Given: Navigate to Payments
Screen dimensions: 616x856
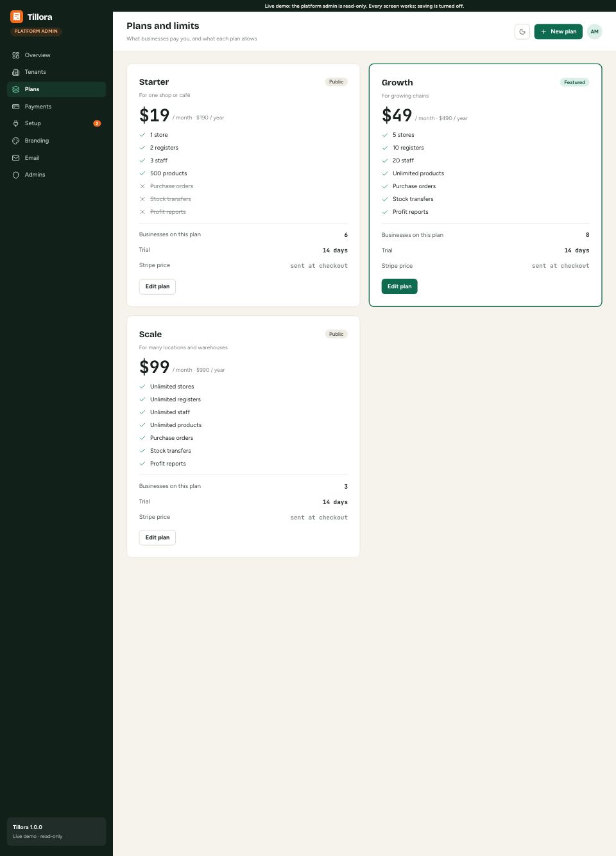Looking at the screenshot, I should tap(56, 107).
